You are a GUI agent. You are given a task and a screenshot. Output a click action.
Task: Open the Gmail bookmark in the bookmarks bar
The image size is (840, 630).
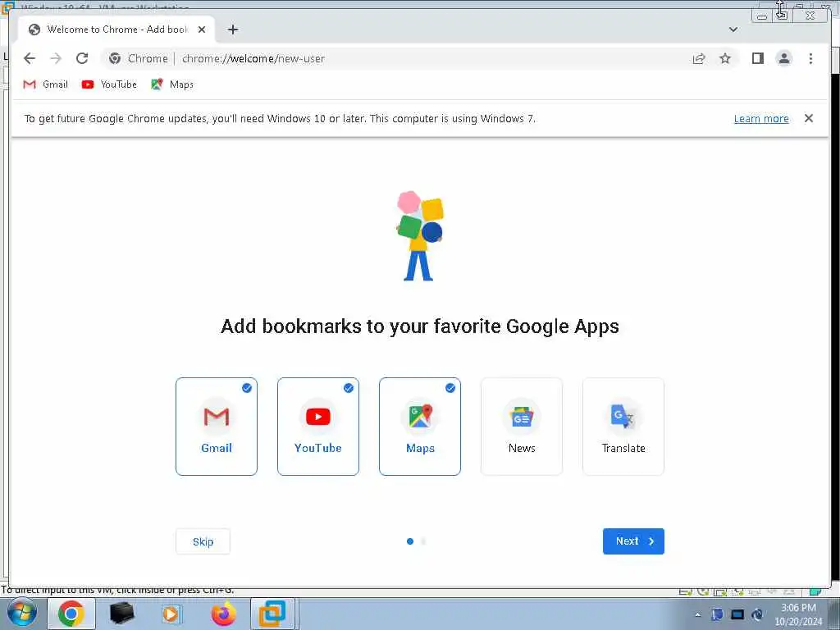pyautogui.click(x=46, y=84)
